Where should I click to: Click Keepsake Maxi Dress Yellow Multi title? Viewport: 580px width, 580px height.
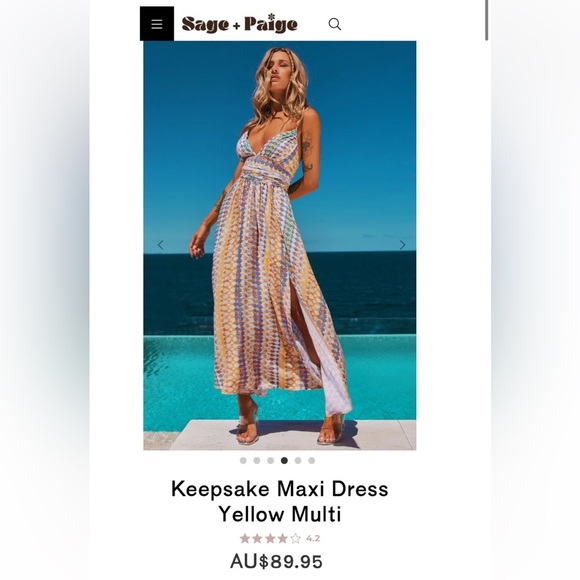[x=280, y=501]
